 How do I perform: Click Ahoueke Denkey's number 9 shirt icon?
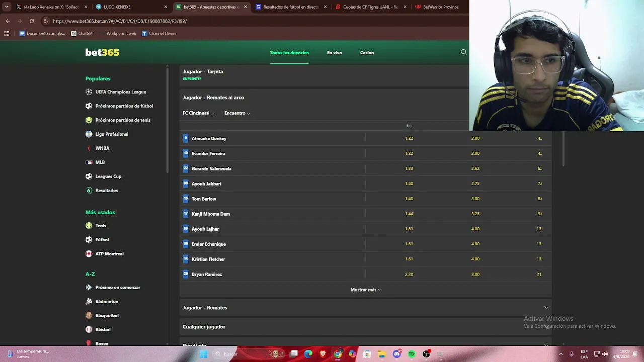click(x=186, y=138)
